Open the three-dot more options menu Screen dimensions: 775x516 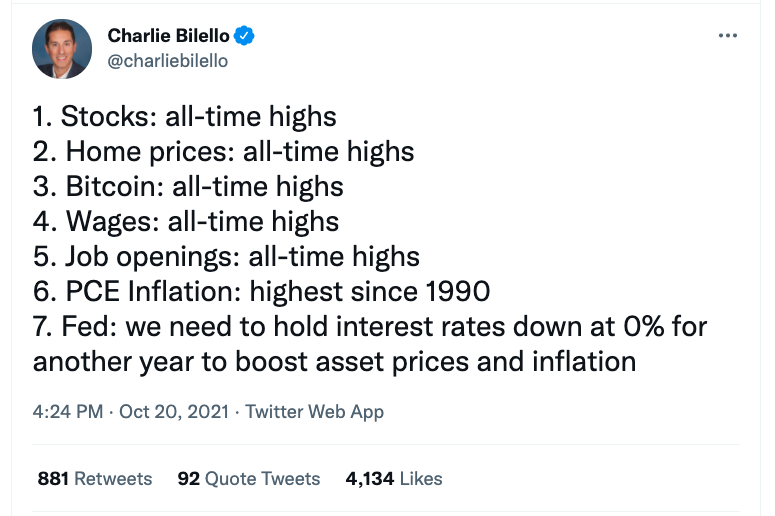point(729,36)
